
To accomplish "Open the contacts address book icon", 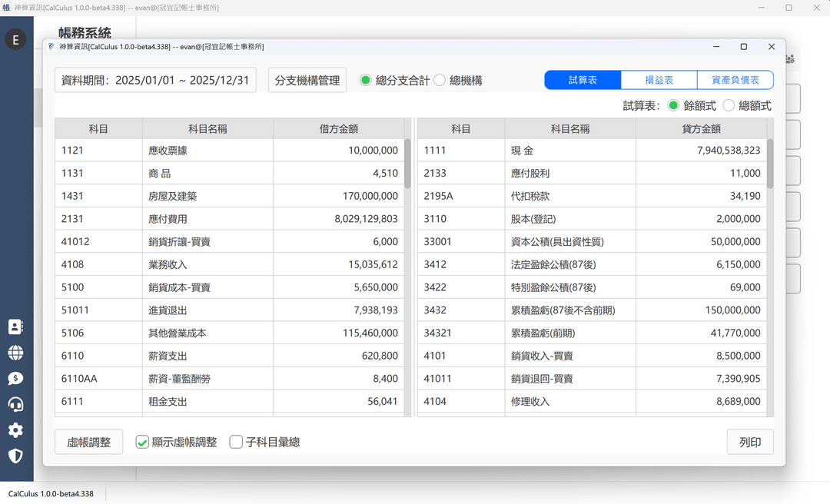I will pyautogui.click(x=15, y=327).
